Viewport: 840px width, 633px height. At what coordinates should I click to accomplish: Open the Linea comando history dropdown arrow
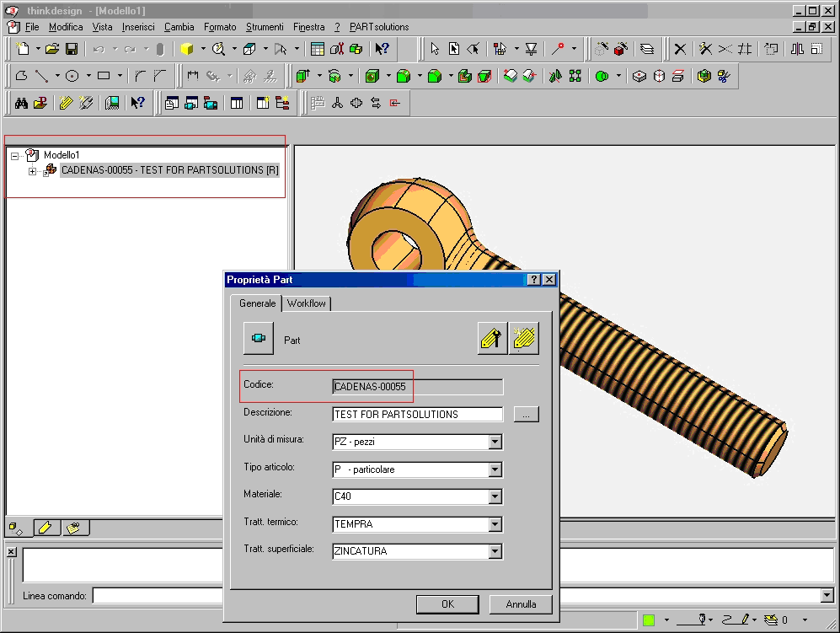coord(827,595)
